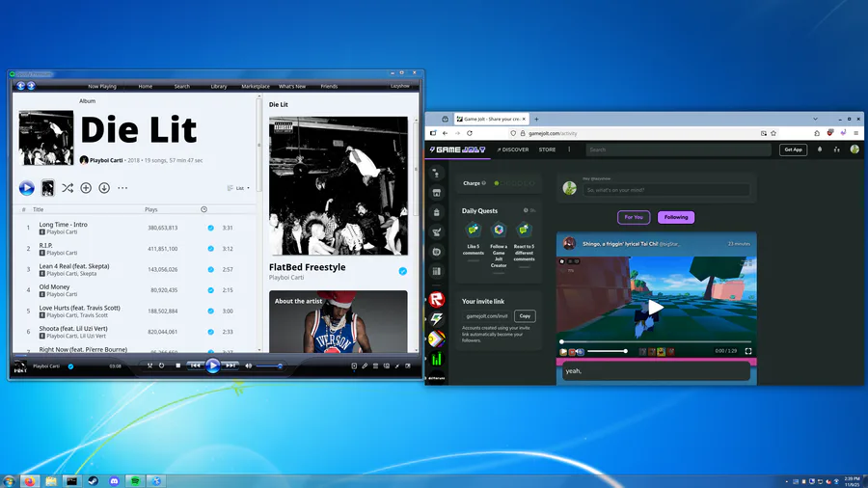Open the Library tab
The height and width of the screenshot is (488, 868).
pos(219,86)
